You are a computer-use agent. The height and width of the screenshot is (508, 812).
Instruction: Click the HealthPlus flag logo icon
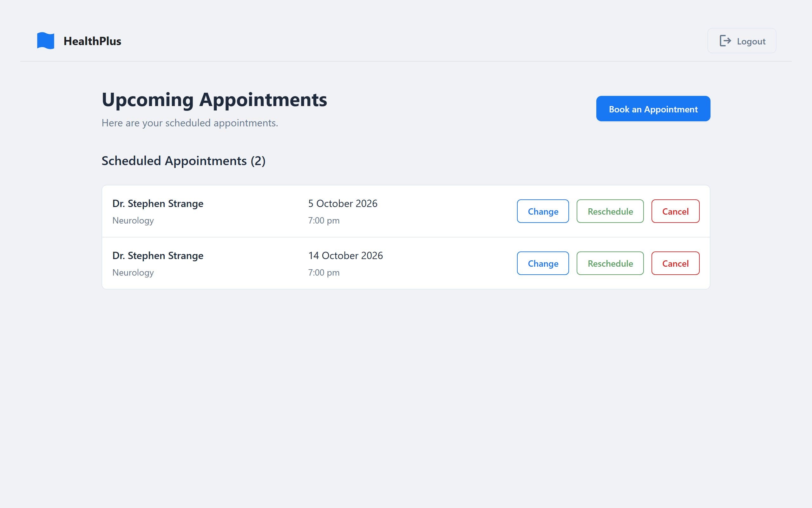click(46, 41)
